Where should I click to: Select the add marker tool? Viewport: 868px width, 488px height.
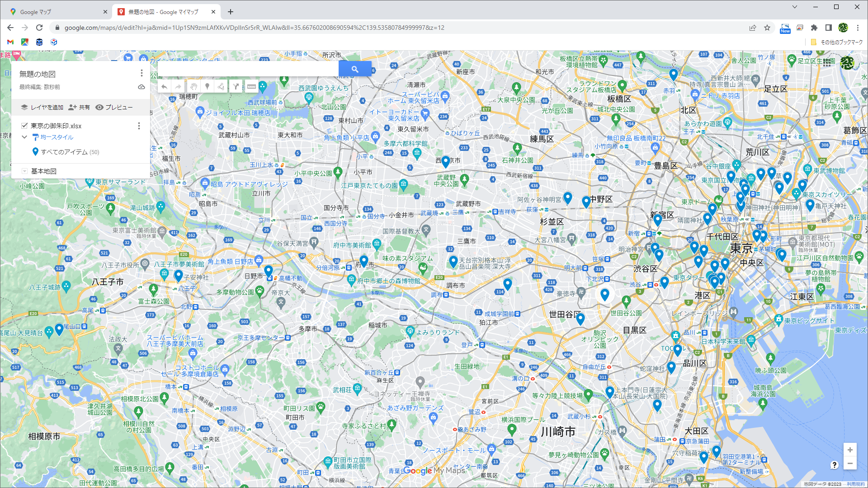(208, 87)
